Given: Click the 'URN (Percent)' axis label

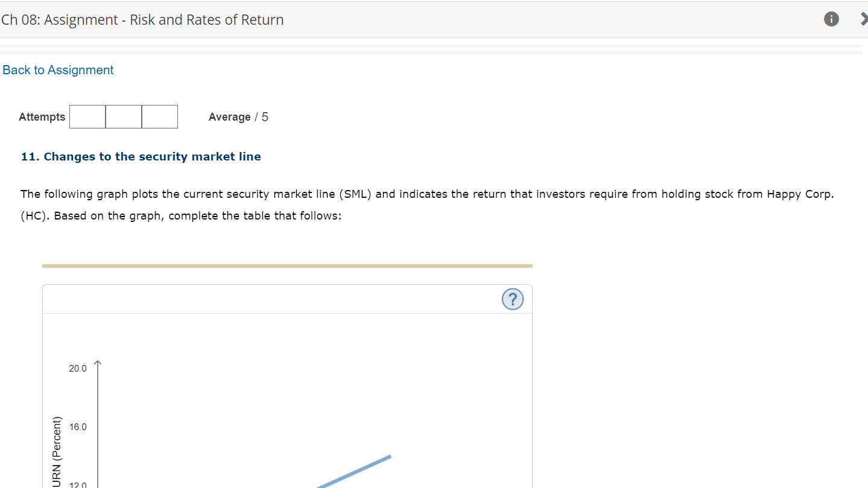Looking at the screenshot, I should tap(57, 449).
